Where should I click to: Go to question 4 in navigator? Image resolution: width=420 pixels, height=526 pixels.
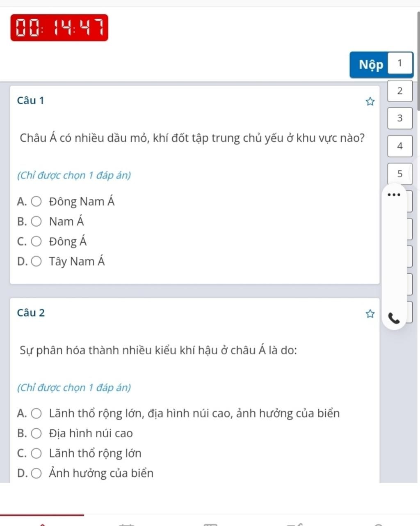[400, 146]
